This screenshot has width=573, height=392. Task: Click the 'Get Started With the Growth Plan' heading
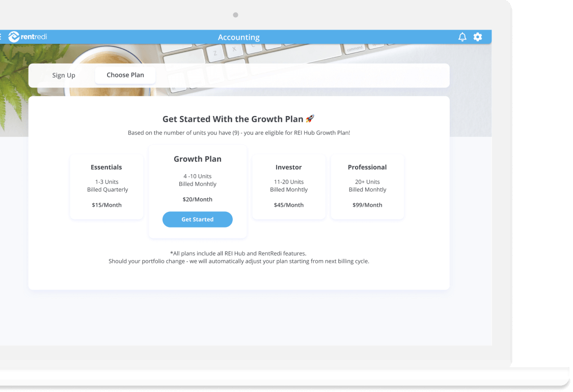pos(233,119)
